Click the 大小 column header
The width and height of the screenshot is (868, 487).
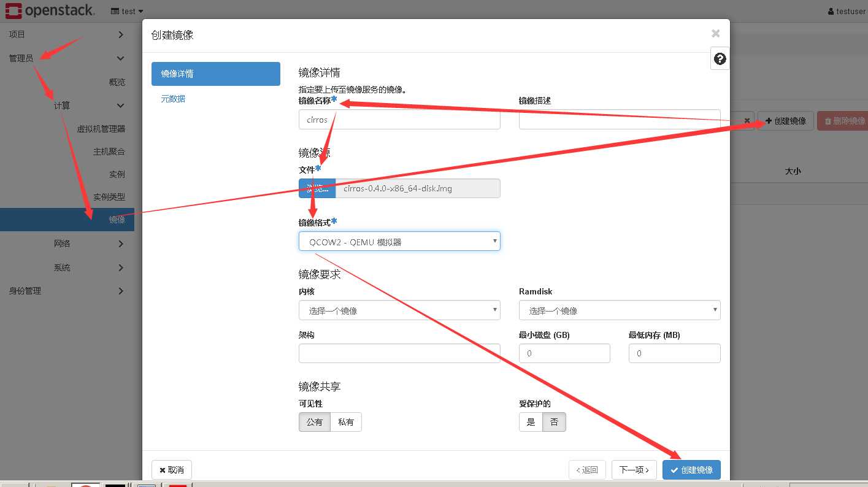793,171
